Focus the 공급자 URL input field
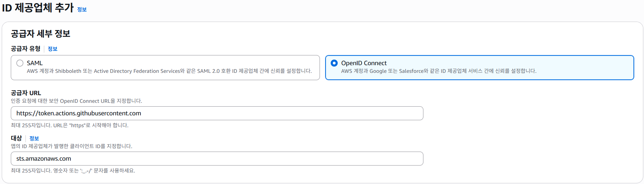The width and height of the screenshot is (644, 184). (x=217, y=113)
